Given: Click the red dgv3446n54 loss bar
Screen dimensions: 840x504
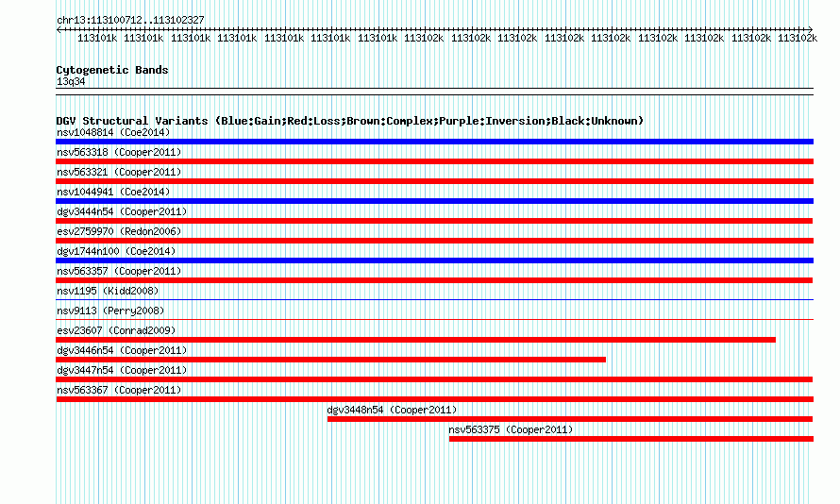Looking at the screenshot, I should [x=330, y=360].
